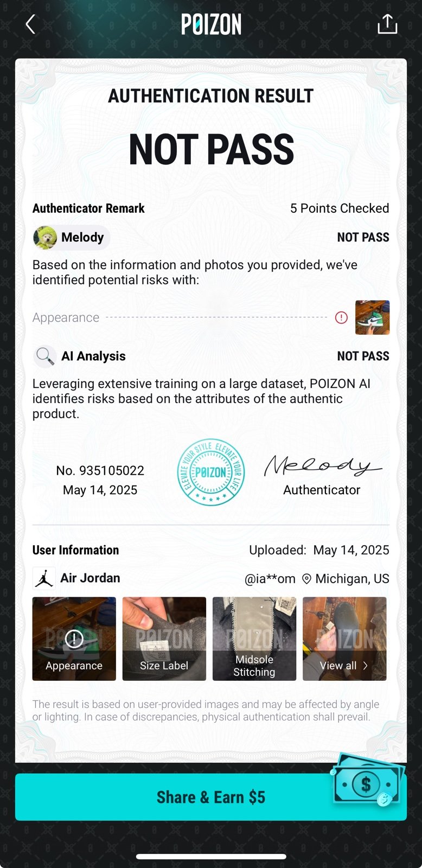Click the Air Jordan Jumpman logo
422x868 pixels.
click(44, 578)
